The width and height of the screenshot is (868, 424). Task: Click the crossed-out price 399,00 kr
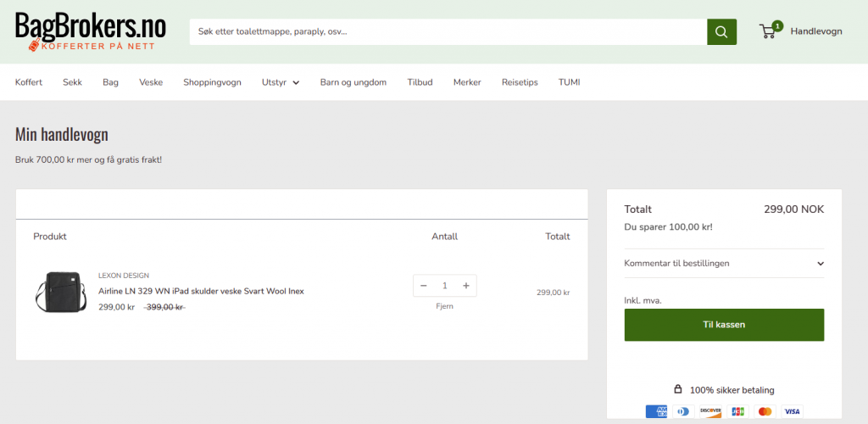164,307
